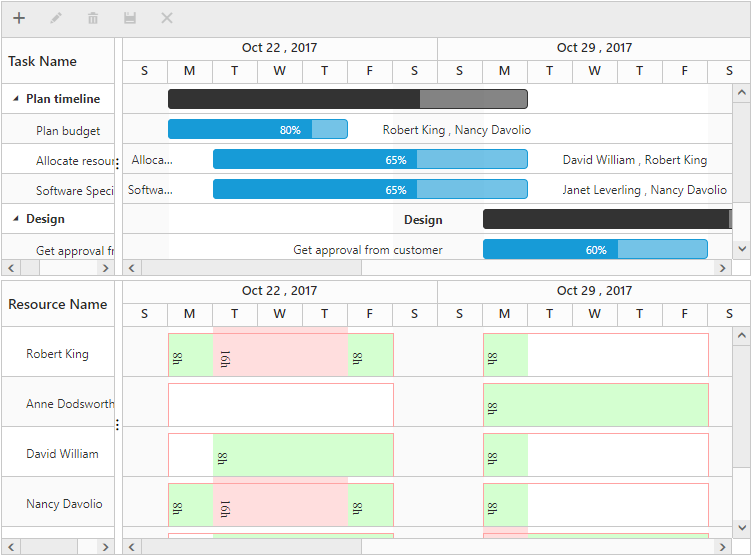Select the Software Specification task row
Viewport: 752px width, 556px height.
point(74,191)
